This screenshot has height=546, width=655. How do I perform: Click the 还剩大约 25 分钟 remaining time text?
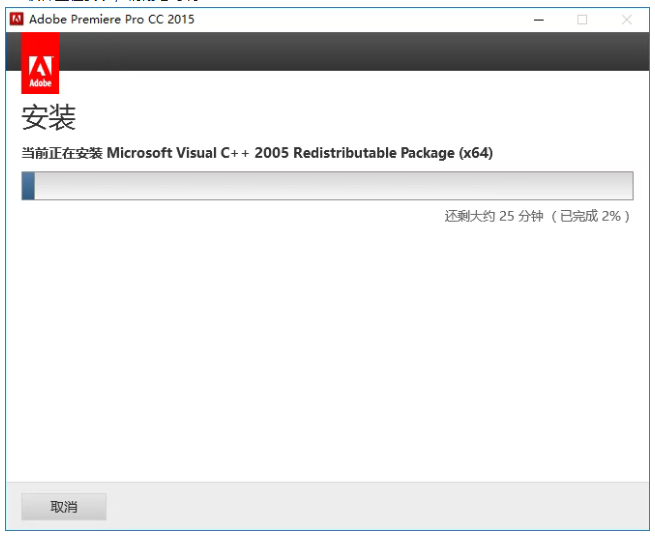click(x=493, y=216)
